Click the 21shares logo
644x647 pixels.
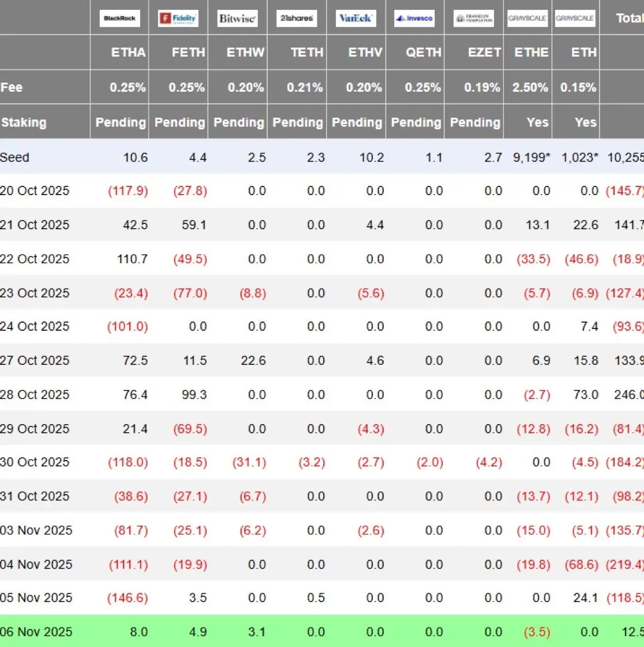point(297,18)
